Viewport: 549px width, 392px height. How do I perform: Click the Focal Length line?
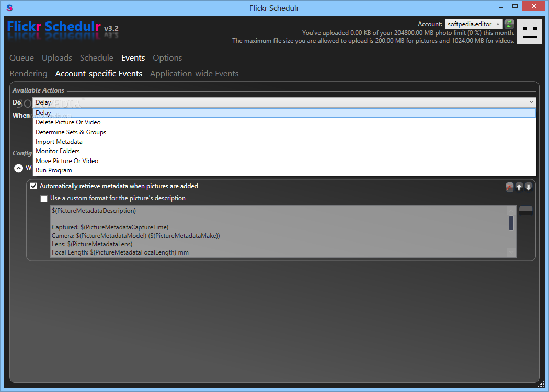pos(120,252)
